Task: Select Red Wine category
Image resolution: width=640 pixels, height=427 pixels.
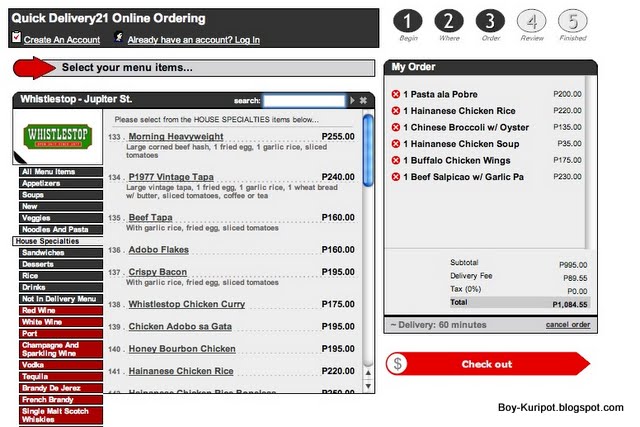Action: 61,310
